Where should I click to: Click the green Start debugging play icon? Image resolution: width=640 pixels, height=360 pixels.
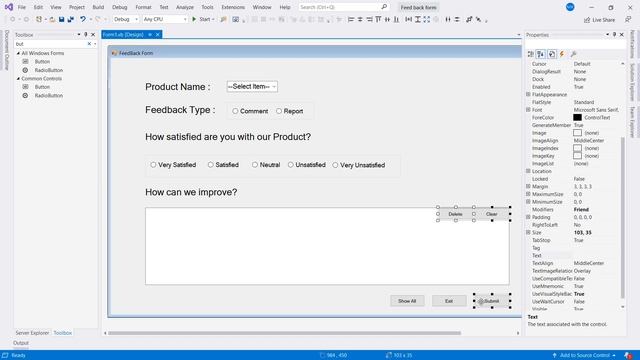coord(194,19)
